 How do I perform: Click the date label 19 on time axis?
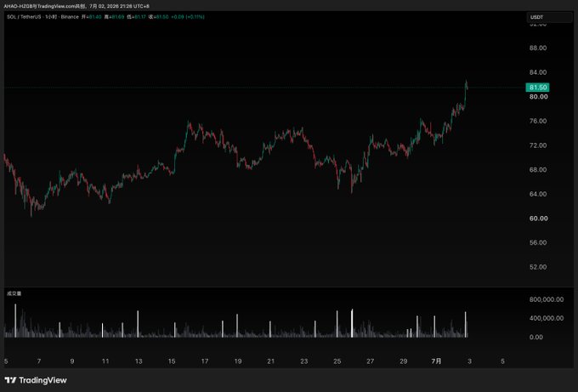(238, 361)
